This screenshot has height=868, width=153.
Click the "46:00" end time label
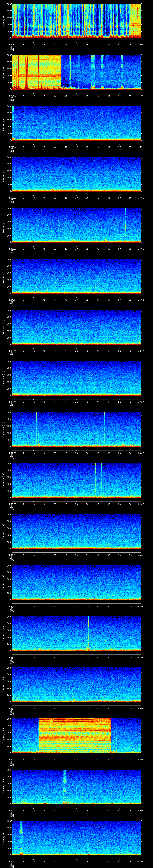[141, 862]
